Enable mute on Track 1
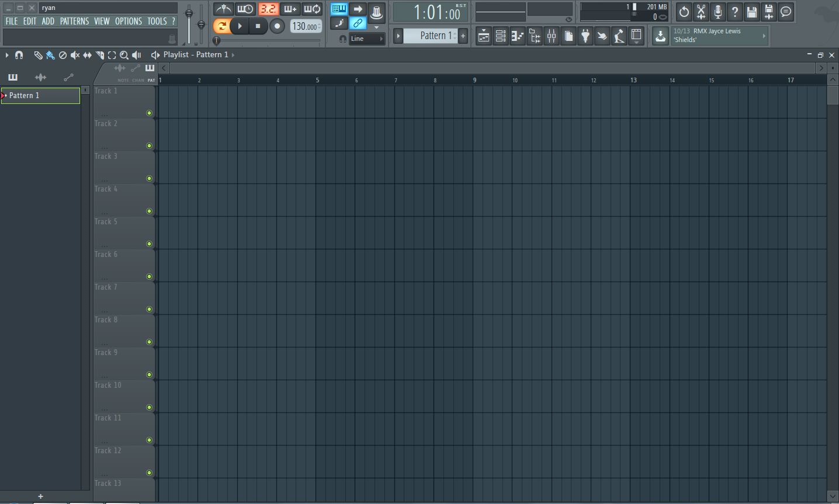839x504 pixels. tap(150, 113)
